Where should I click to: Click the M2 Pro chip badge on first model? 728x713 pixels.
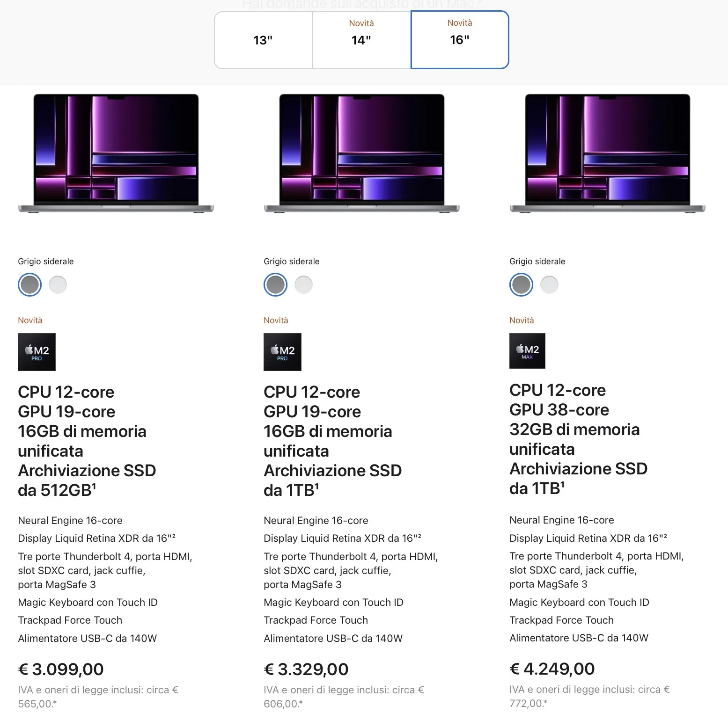click(x=37, y=352)
